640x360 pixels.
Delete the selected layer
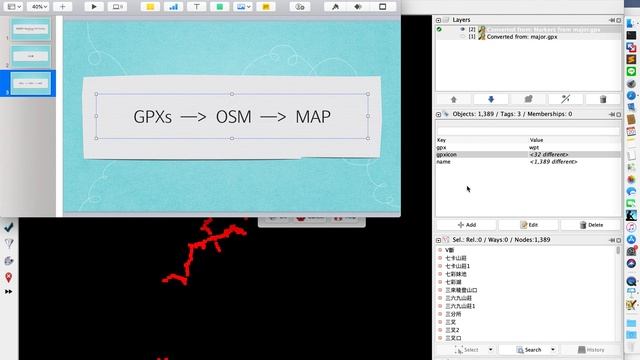pos(603,99)
